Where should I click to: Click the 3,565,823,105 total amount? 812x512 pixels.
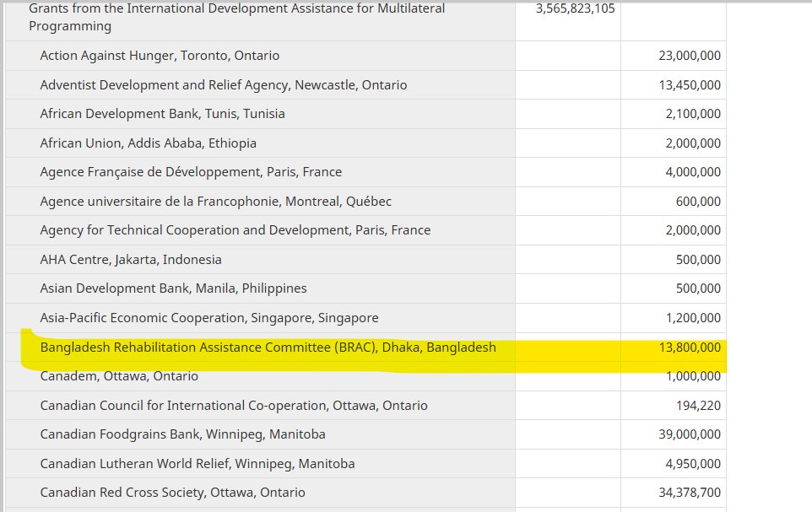(575, 8)
